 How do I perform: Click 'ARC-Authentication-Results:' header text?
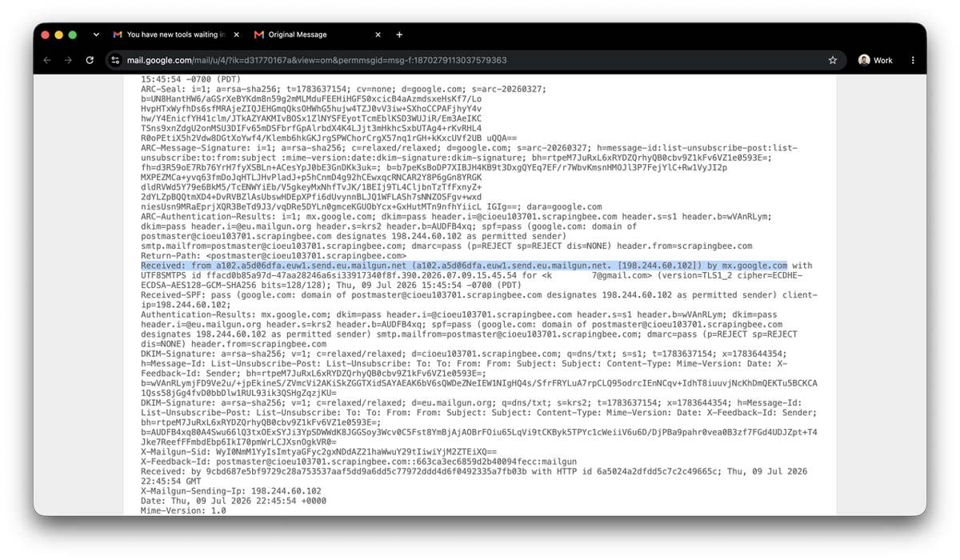coord(202,217)
